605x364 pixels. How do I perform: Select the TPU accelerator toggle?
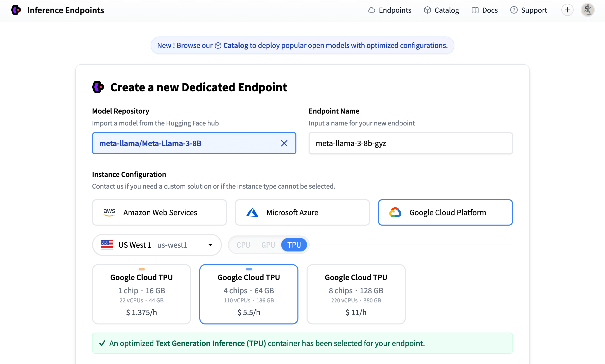click(294, 245)
